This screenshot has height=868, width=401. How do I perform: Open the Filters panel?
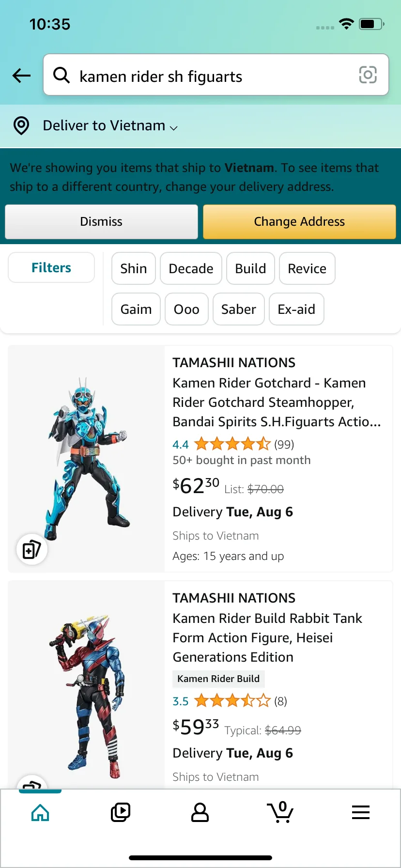[x=51, y=268]
